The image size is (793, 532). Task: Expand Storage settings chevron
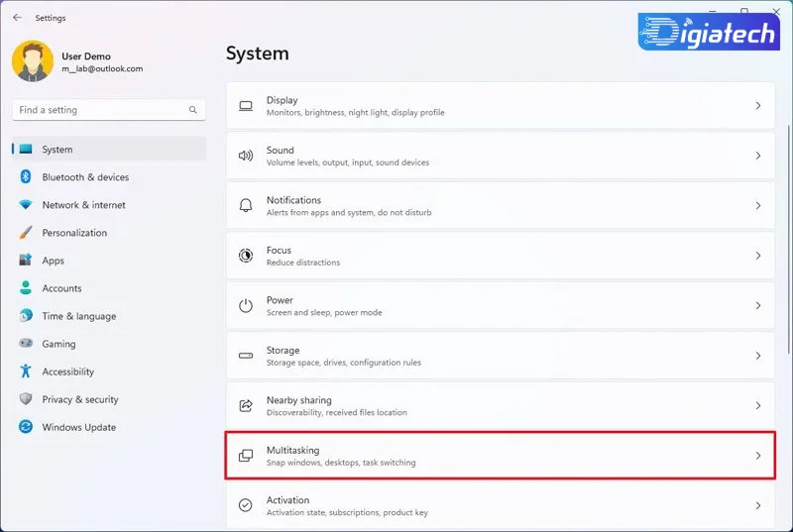coord(758,356)
